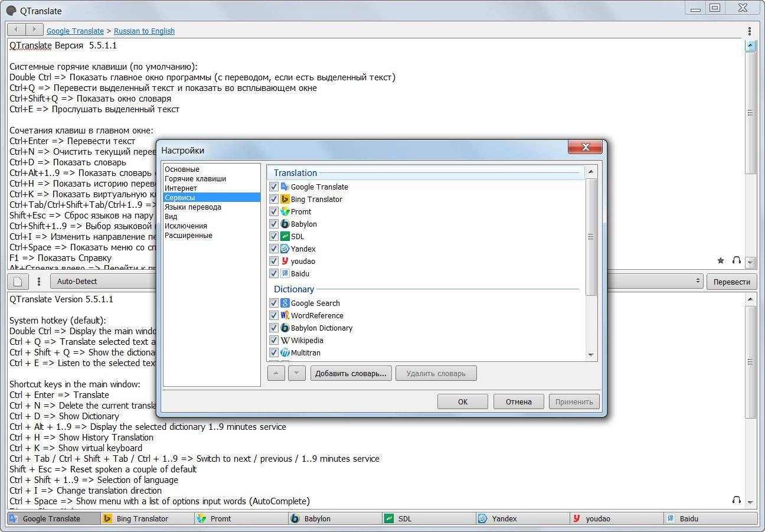Switch to Yandex bottom tab
The width and height of the screenshot is (765, 532).
tap(523, 518)
